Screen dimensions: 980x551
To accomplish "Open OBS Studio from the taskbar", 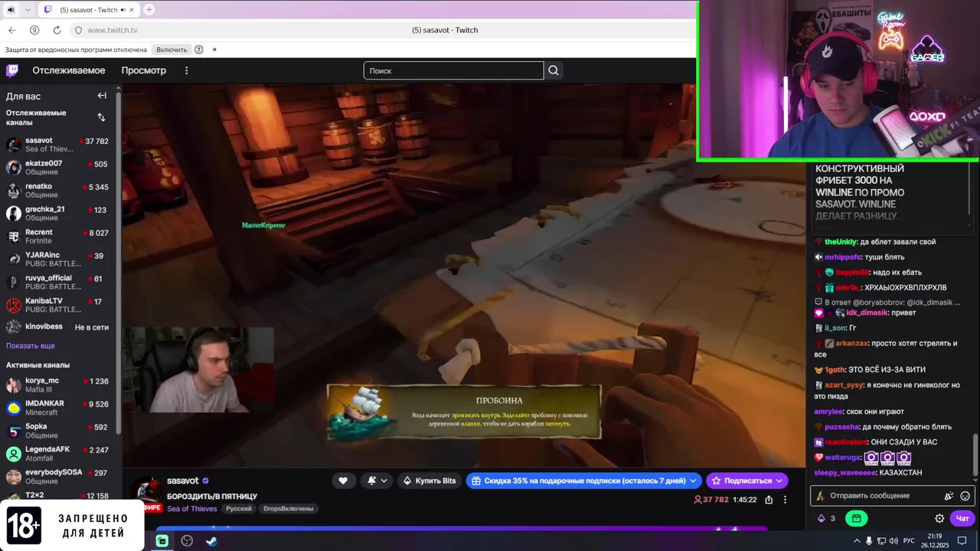I will tap(187, 541).
